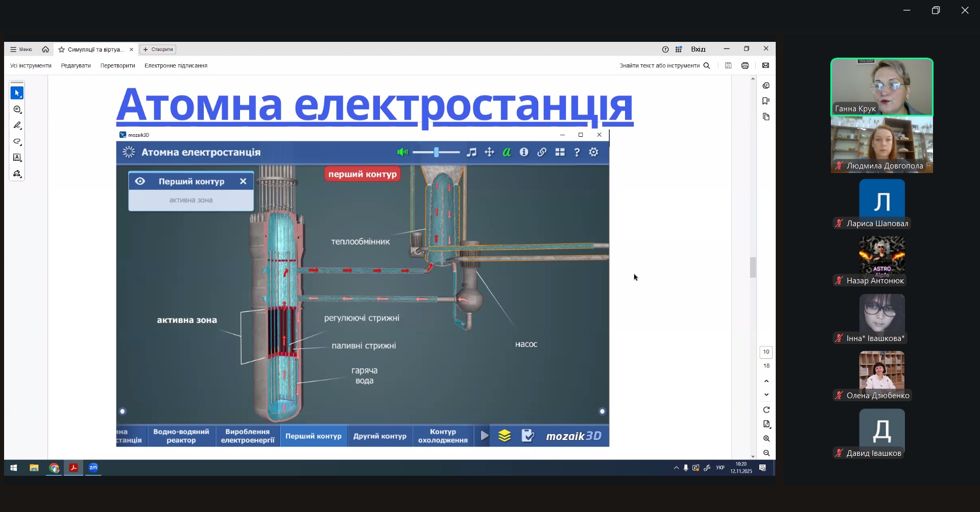The width and height of the screenshot is (980, 512).
Task: Mute the mozaik3D speaker sound icon
Action: (x=403, y=152)
